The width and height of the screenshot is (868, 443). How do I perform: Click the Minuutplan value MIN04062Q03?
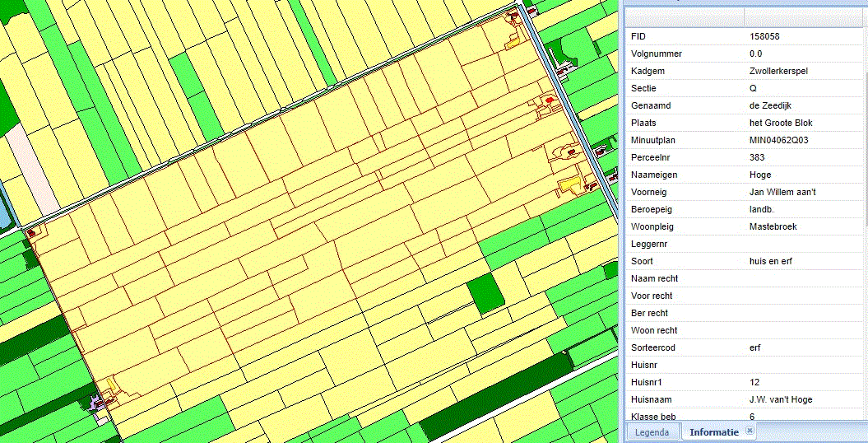tap(778, 140)
